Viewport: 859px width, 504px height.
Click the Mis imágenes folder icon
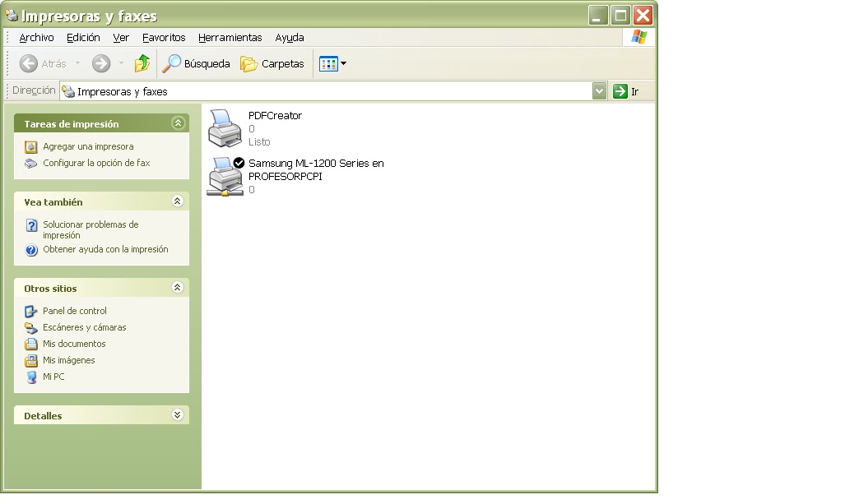[x=31, y=361]
